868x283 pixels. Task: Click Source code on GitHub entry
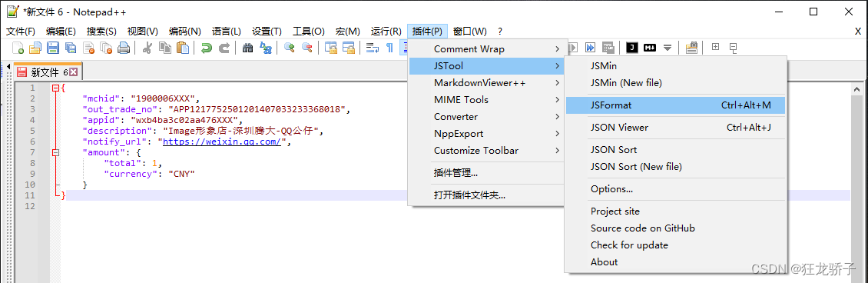click(x=675, y=228)
